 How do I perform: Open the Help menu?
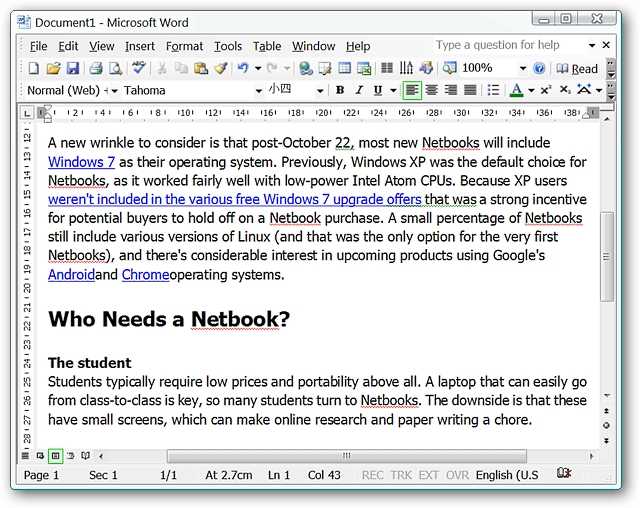point(358,47)
